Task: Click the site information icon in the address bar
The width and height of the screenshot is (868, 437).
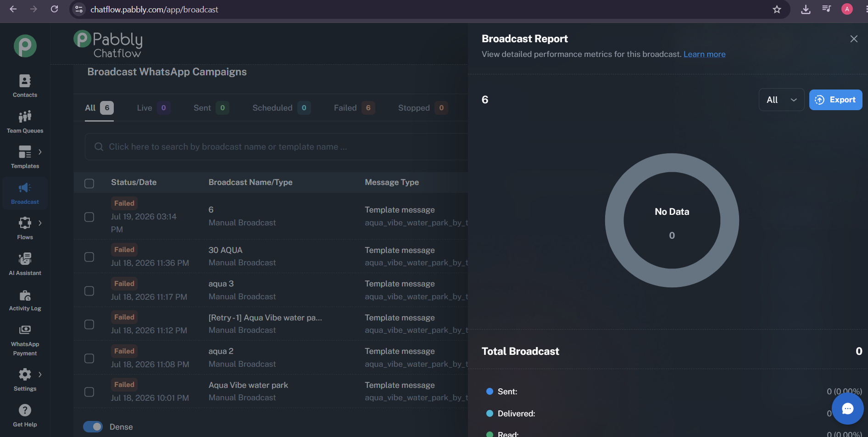Action: [x=79, y=9]
